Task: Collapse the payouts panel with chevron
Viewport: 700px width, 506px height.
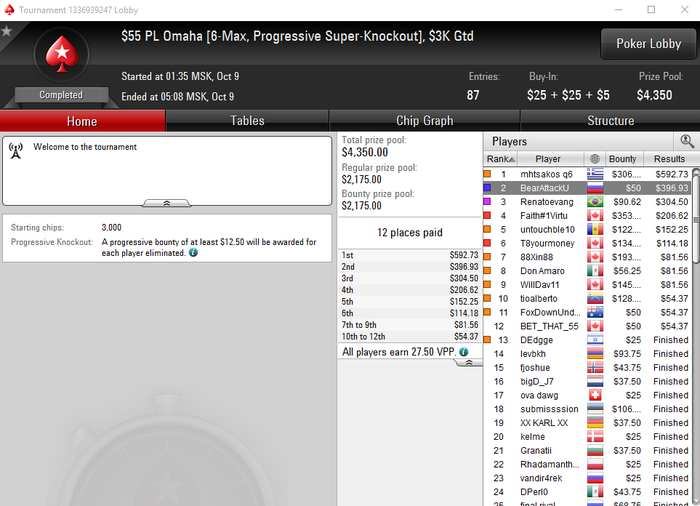Action: [468, 363]
